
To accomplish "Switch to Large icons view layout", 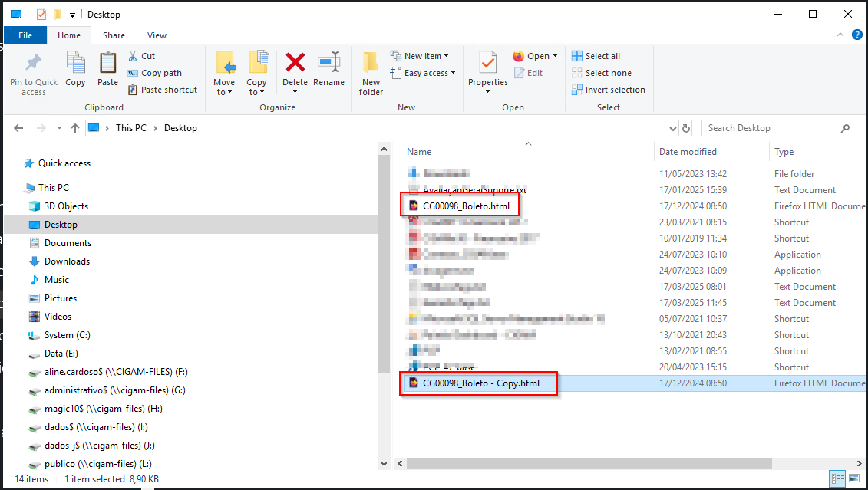I will 855,478.
